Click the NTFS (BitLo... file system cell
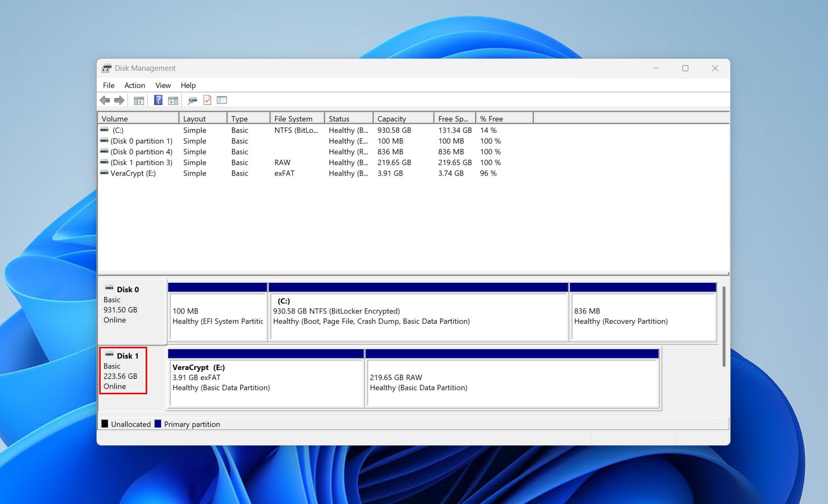This screenshot has height=504, width=828. coord(296,130)
